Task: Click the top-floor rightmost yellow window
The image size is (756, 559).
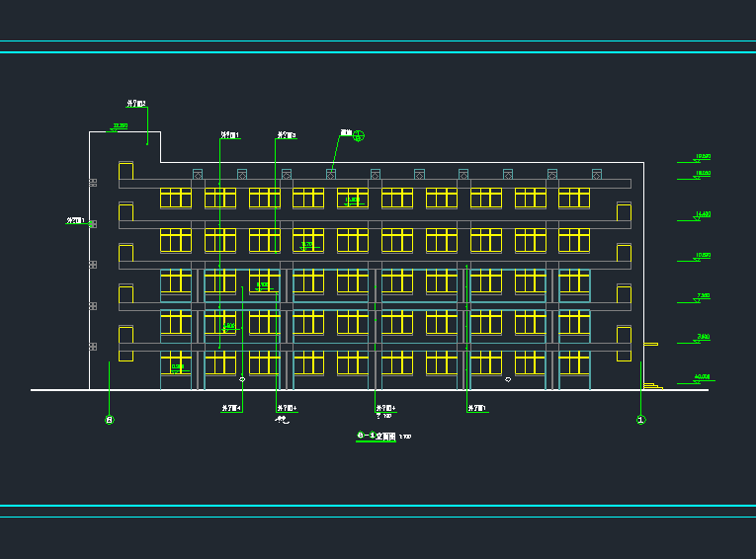Action: click(574, 199)
